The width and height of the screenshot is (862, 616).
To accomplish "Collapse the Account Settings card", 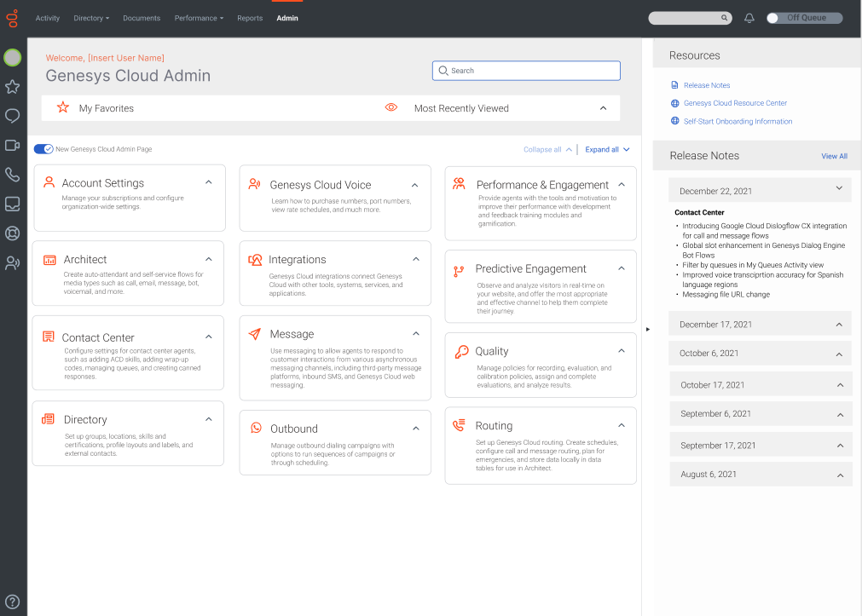I will (x=209, y=182).
